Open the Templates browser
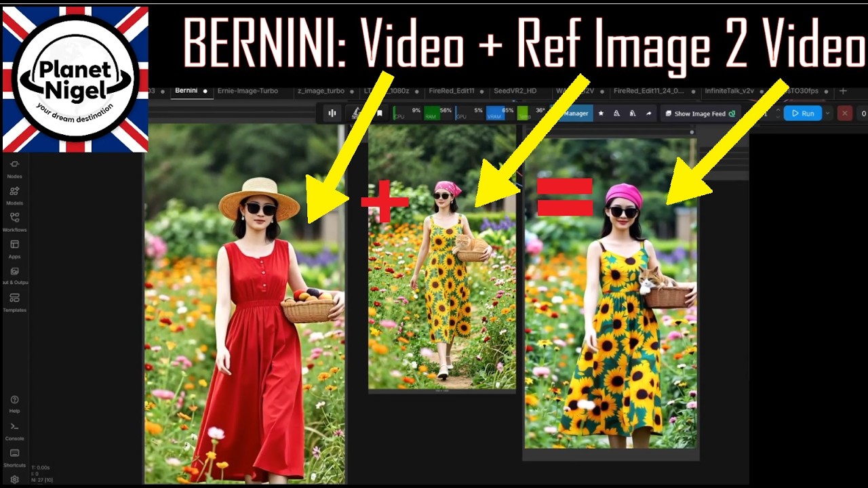 pyautogui.click(x=14, y=302)
